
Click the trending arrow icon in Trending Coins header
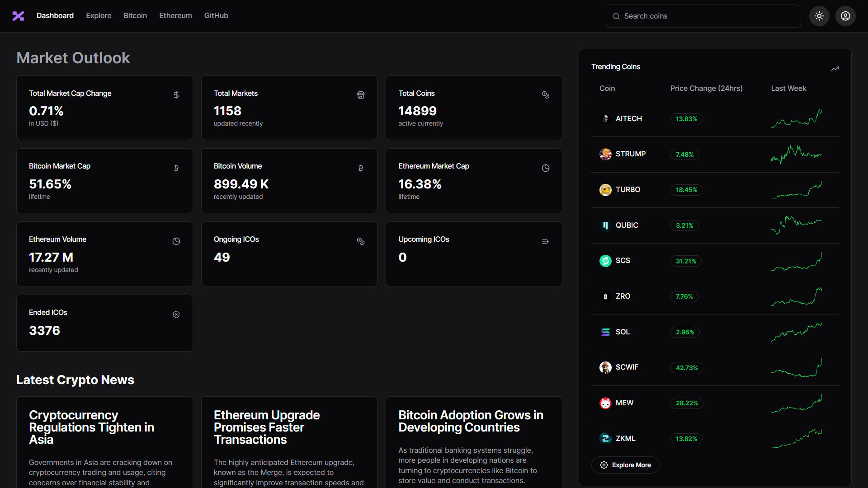click(x=835, y=69)
